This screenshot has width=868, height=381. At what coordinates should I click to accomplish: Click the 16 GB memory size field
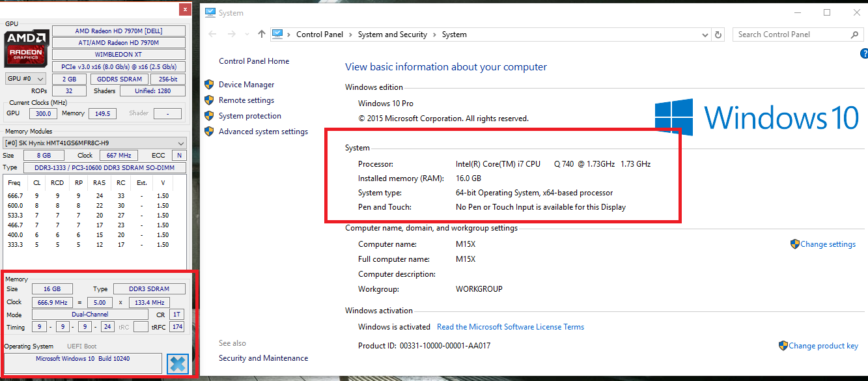(52, 289)
